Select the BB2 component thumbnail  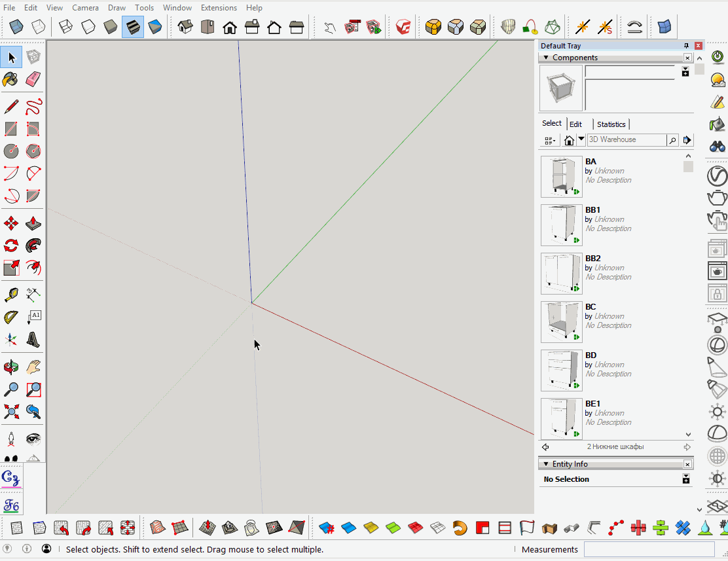(561, 273)
